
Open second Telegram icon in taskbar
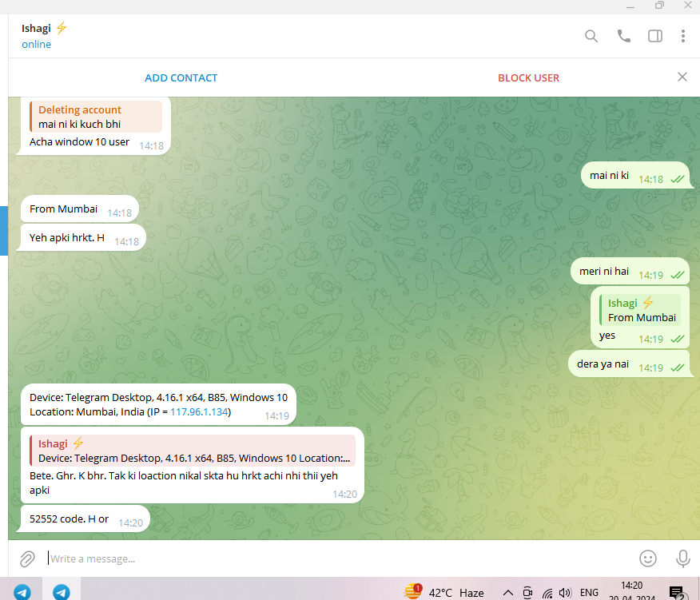(x=62, y=591)
